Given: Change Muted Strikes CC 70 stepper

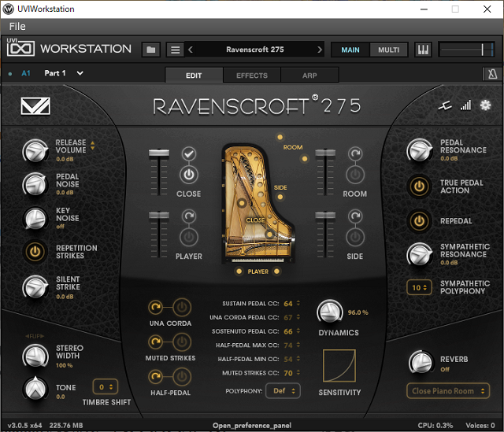Looking at the screenshot, I should pos(298,372).
